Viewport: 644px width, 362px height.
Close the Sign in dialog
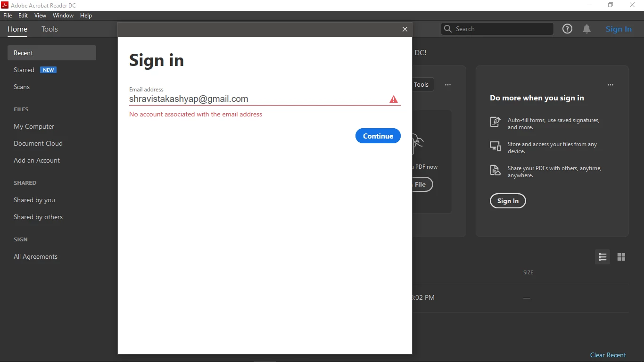405,29
